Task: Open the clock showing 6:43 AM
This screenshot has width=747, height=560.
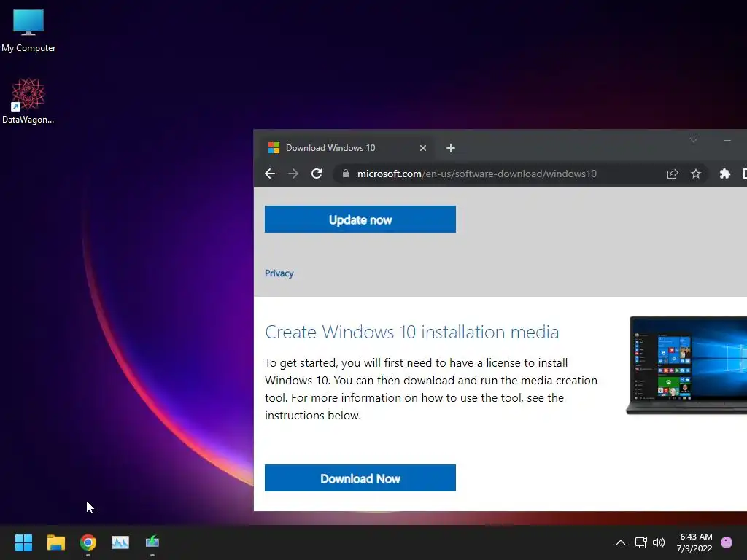Action: click(695, 542)
